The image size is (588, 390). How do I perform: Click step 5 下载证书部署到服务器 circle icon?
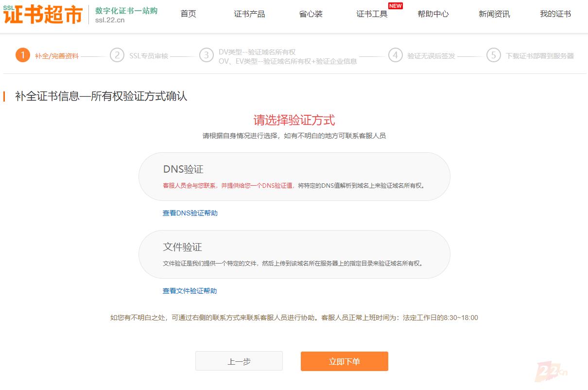(x=494, y=55)
